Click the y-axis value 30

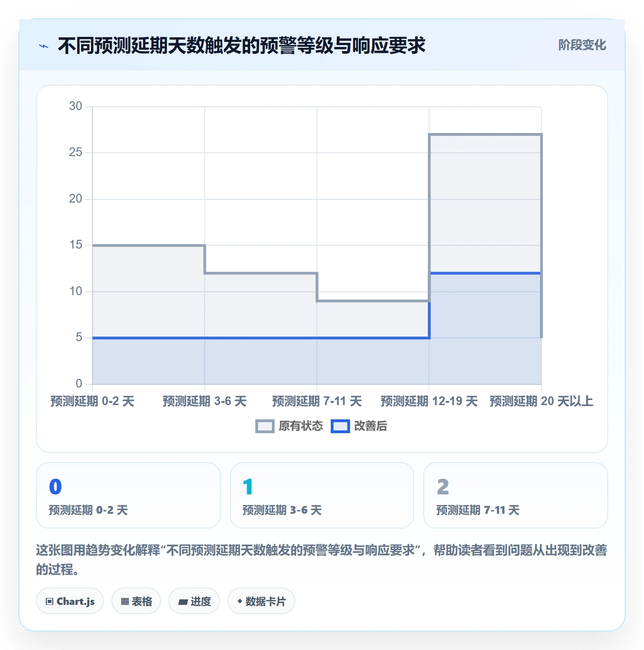[x=75, y=106]
